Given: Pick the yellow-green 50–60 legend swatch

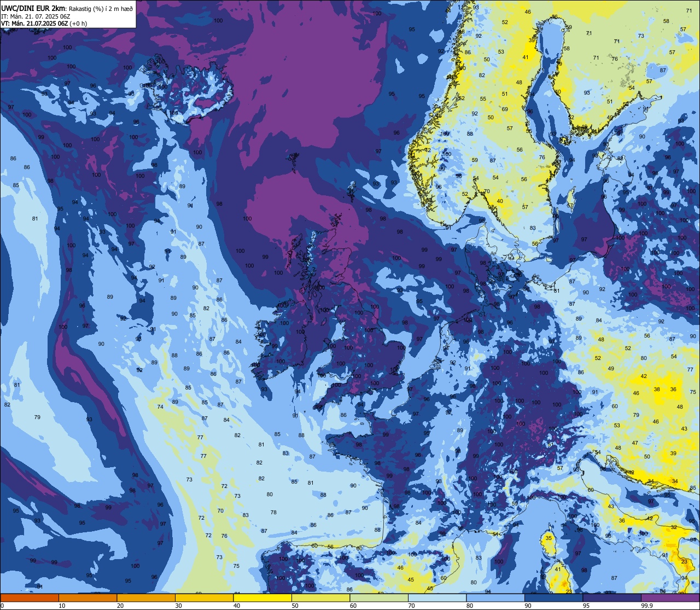Looking at the screenshot, I should [x=320, y=597].
